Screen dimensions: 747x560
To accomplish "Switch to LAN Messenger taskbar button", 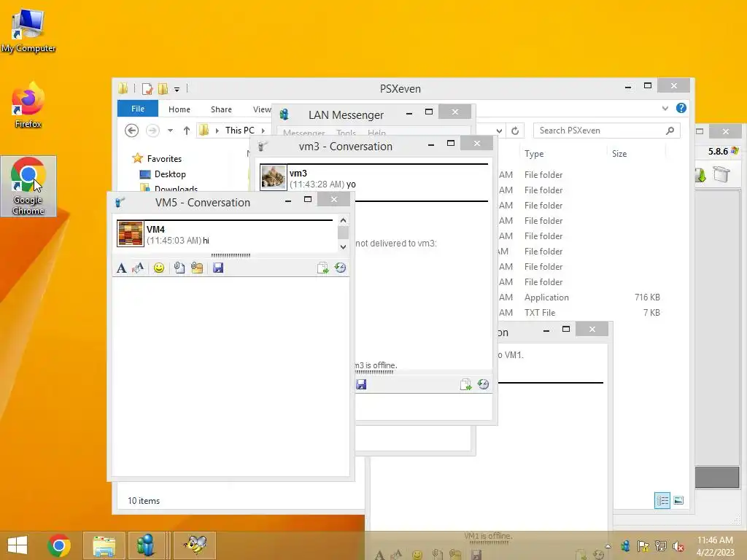I will (x=146, y=545).
